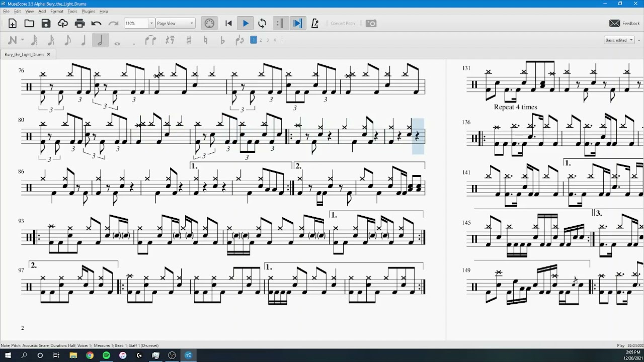Undo the last edit
The image size is (644, 362).
pyautogui.click(x=97, y=23)
